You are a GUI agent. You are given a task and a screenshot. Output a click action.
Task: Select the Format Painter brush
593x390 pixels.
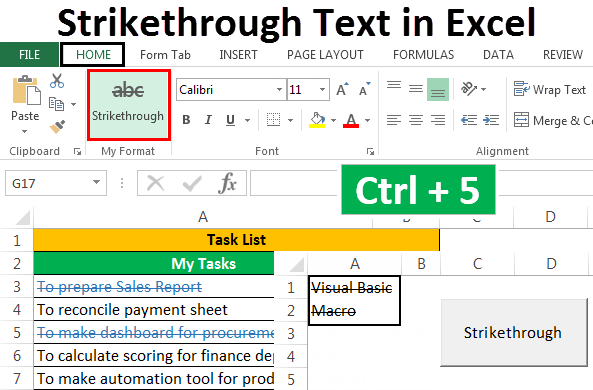point(57,127)
